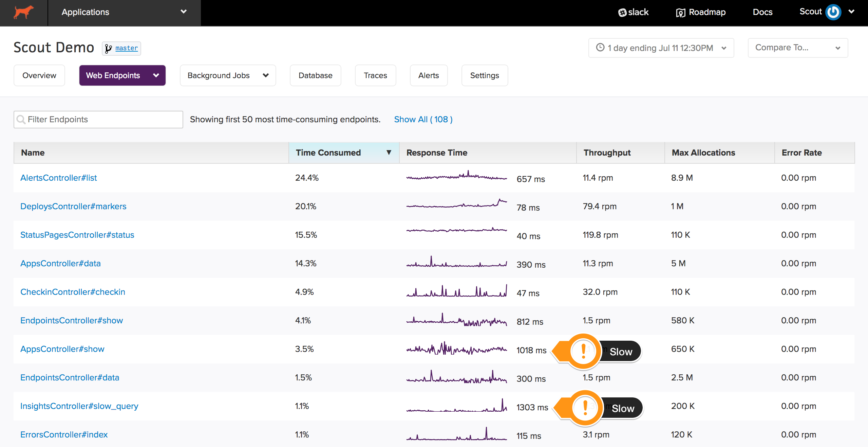The image size is (868, 447).
Task: Open the Settings tab
Action: (485, 75)
